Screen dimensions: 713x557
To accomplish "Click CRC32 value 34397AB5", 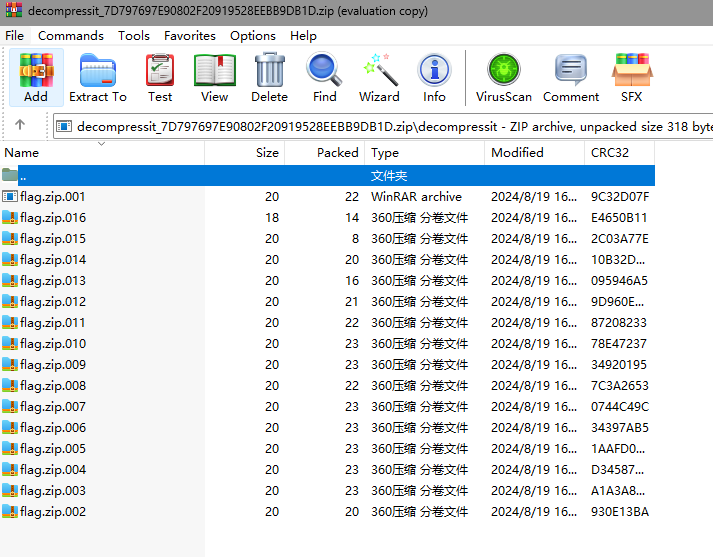I will pos(620,427).
